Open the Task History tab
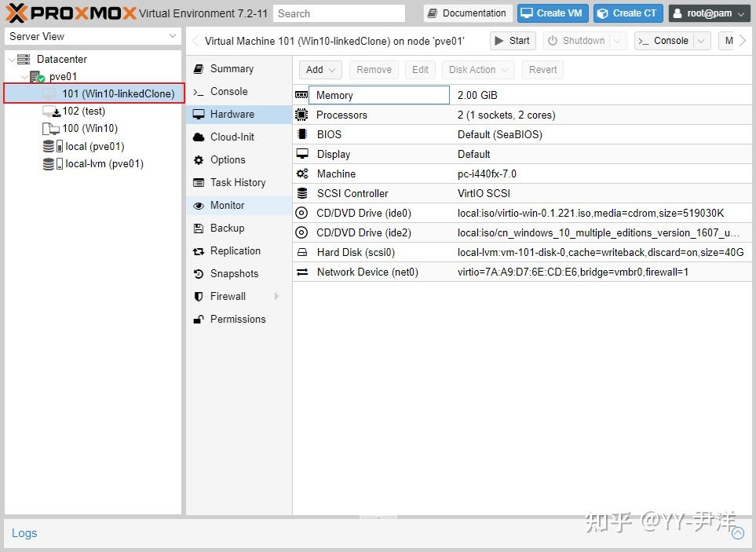 (239, 183)
